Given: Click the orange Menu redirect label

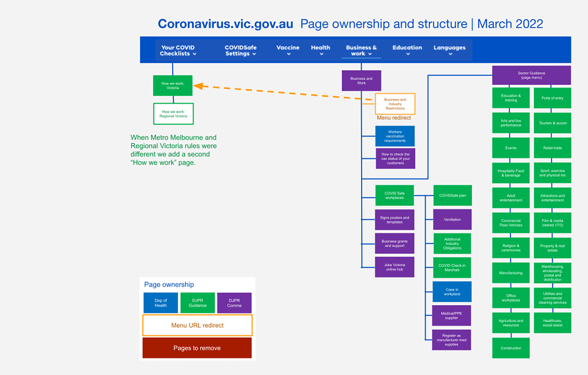Looking at the screenshot, I should pos(394,118).
